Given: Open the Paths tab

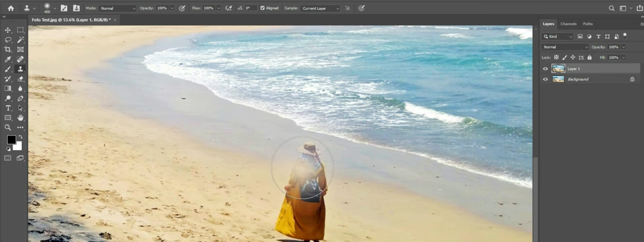Looking at the screenshot, I should click(x=588, y=24).
